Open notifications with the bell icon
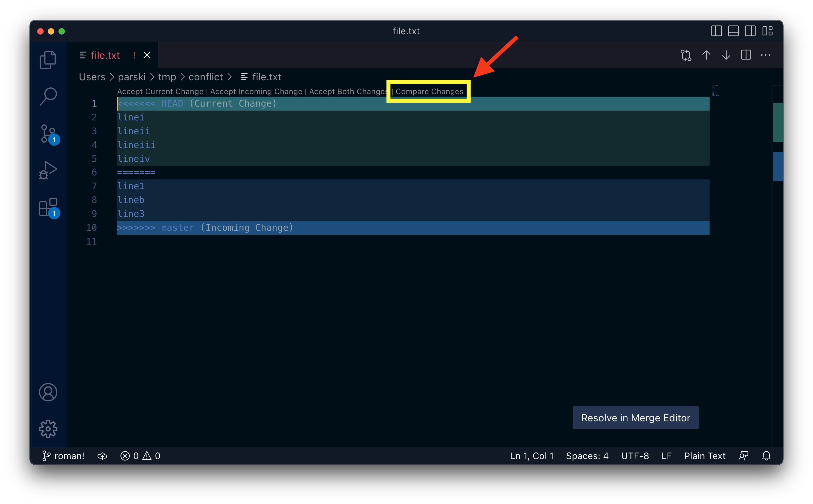The image size is (813, 504). click(766, 456)
